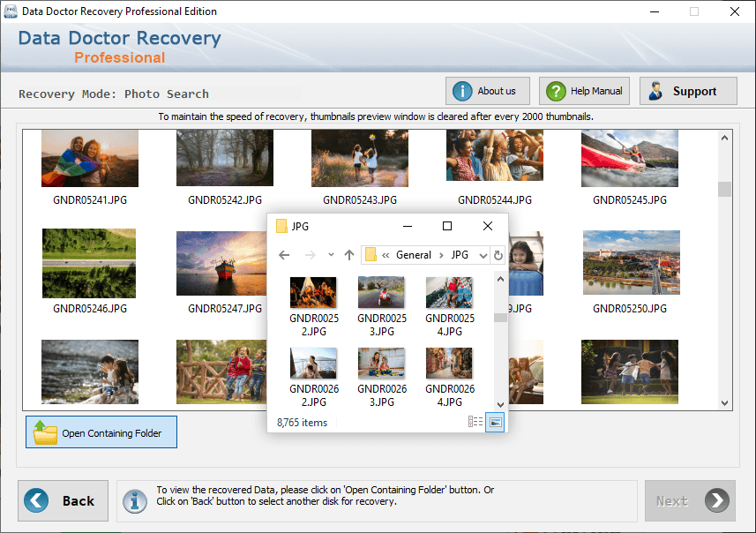This screenshot has width=756, height=533.
Task: Select the kids splashing water thumbnail
Action: coord(90,372)
